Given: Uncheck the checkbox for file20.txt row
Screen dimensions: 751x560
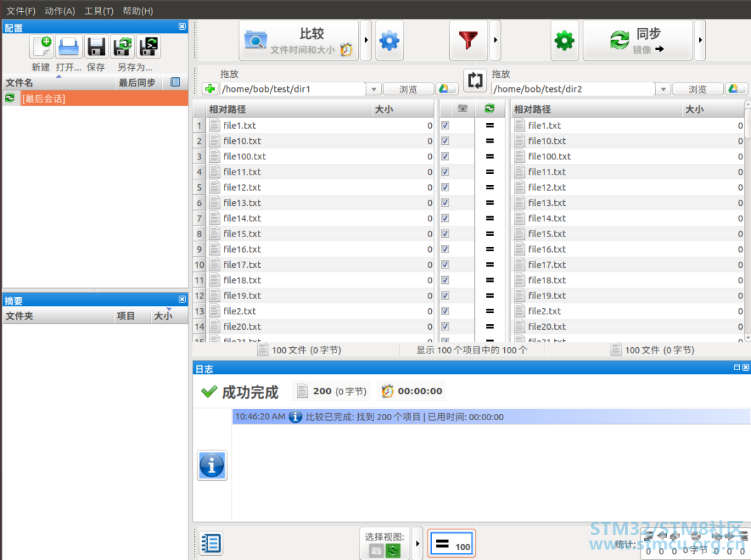Looking at the screenshot, I should click(445, 326).
